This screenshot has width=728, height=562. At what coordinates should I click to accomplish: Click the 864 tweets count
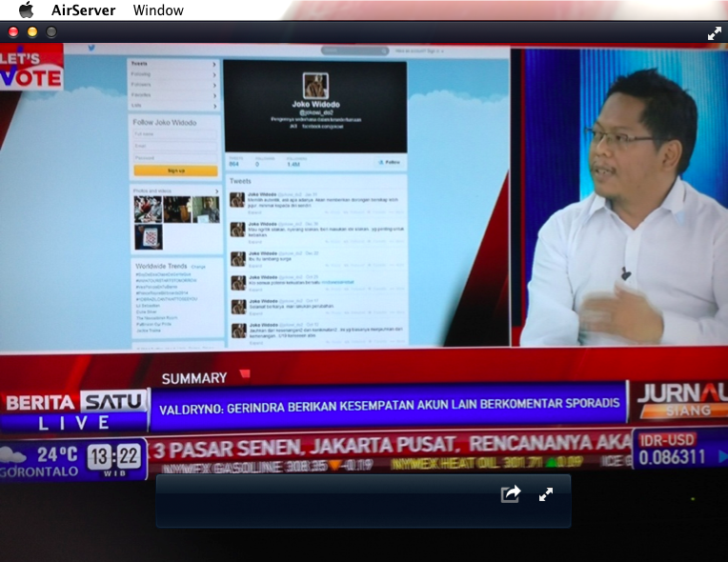234,164
